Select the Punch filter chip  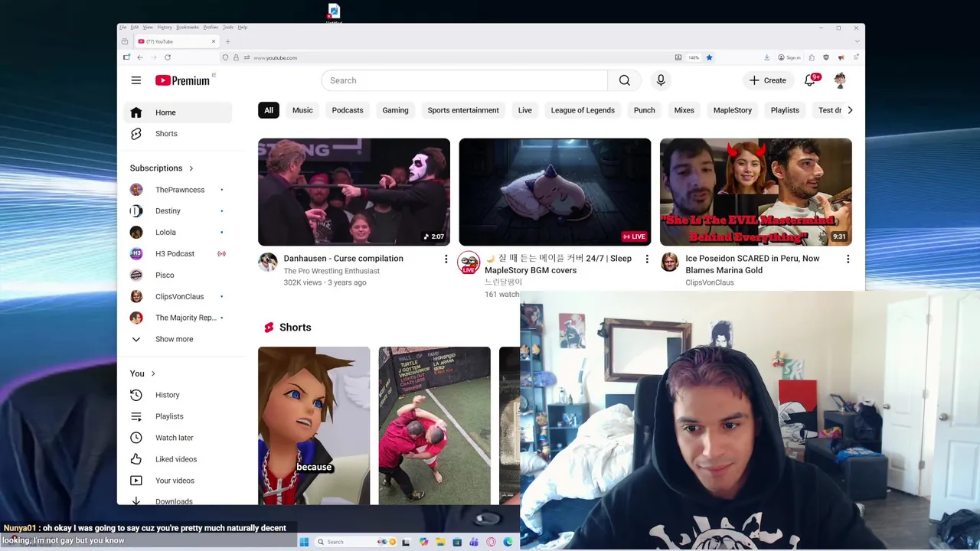pos(644,110)
